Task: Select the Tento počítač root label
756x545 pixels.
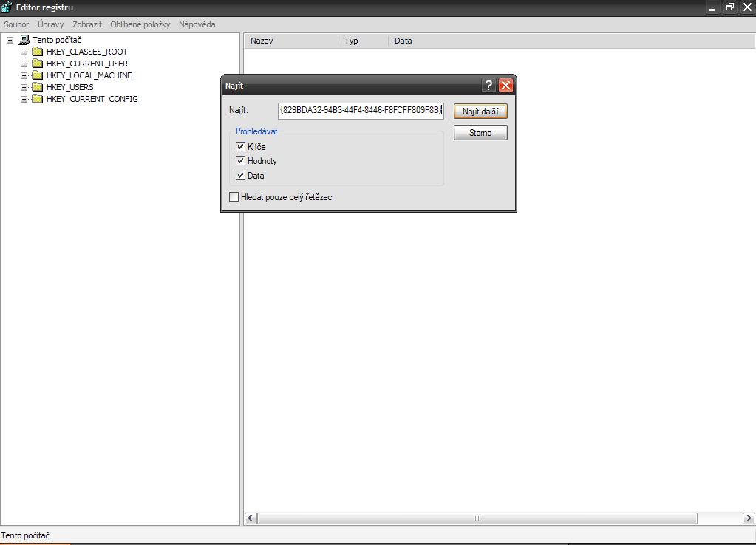Action: 57,40
